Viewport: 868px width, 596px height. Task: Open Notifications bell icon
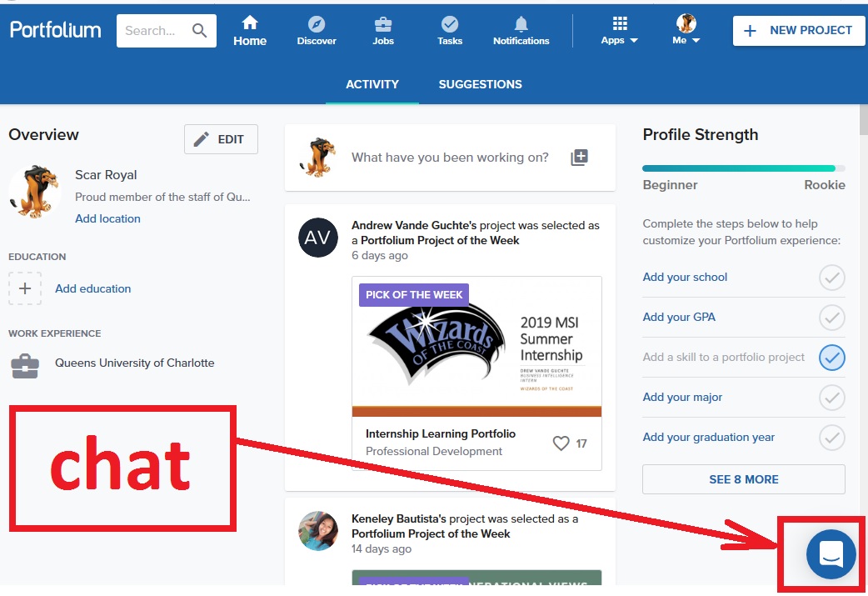521,24
